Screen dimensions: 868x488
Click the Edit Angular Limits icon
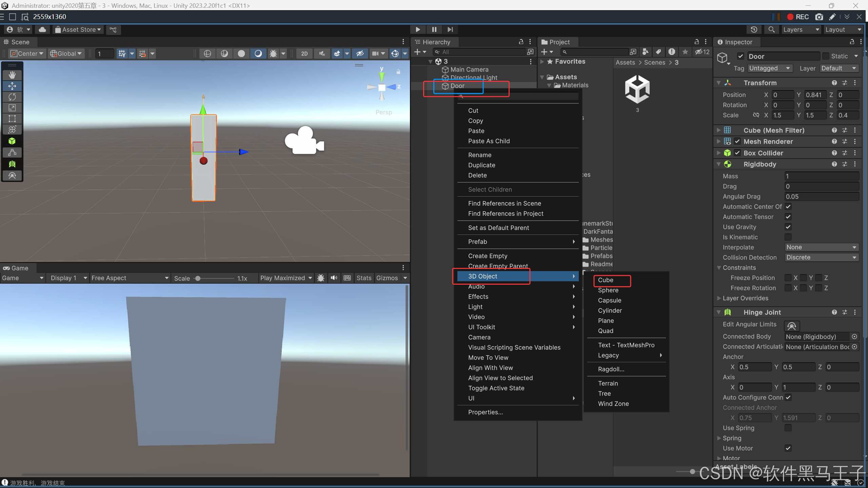coord(791,326)
